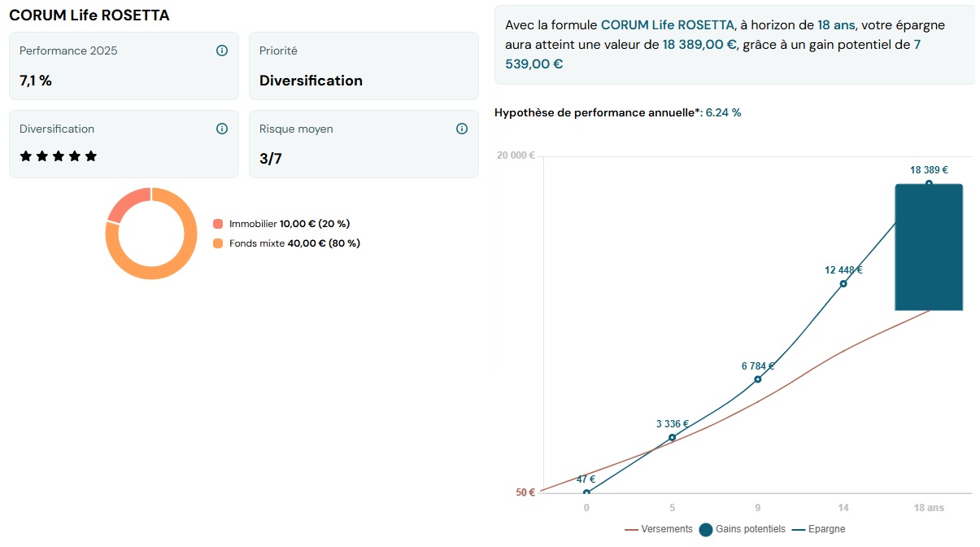This screenshot has width=980, height=547.
Task: Click the 3 336 € data point
Action: click(672, 437)
